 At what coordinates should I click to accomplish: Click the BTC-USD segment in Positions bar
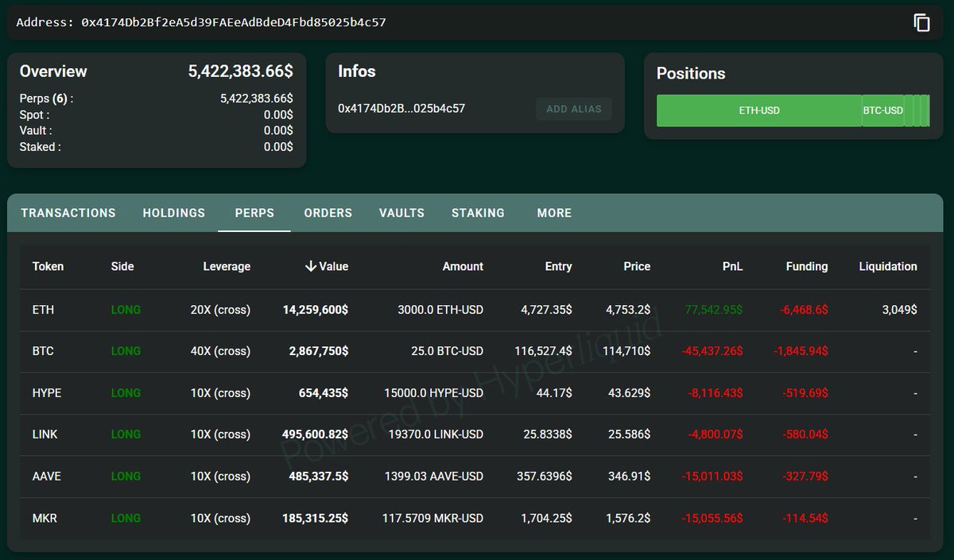(x=883, y=110)
